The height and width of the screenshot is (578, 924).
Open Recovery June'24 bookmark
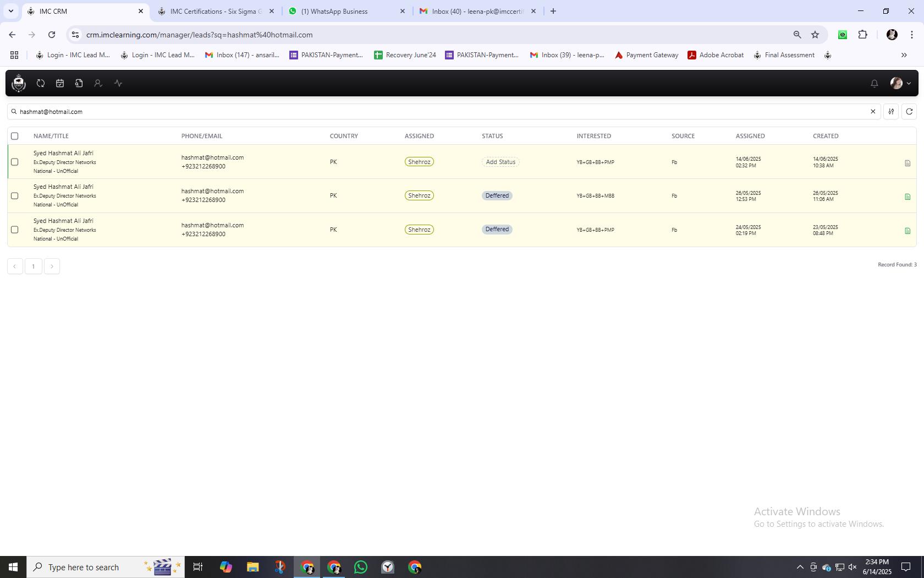[405, 55]
